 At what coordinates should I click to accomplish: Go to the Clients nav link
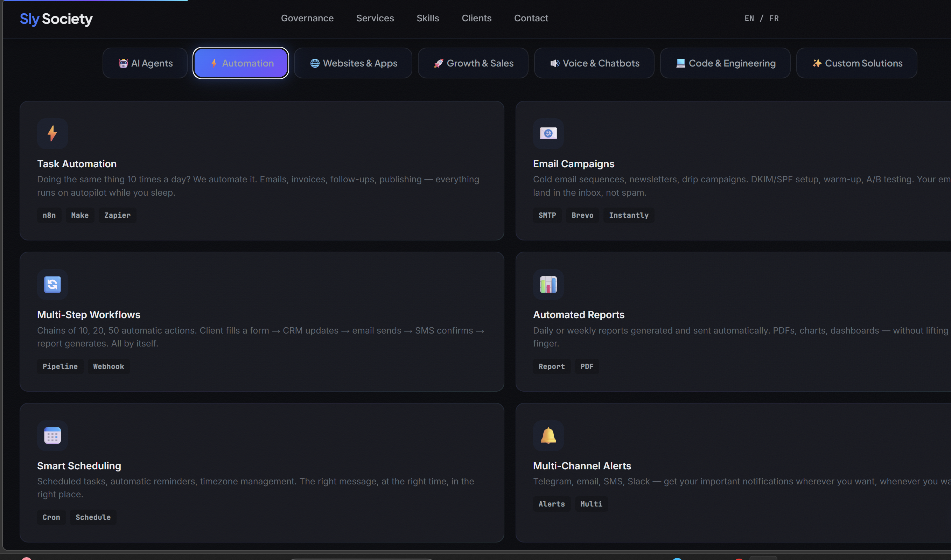coord(476,18)
